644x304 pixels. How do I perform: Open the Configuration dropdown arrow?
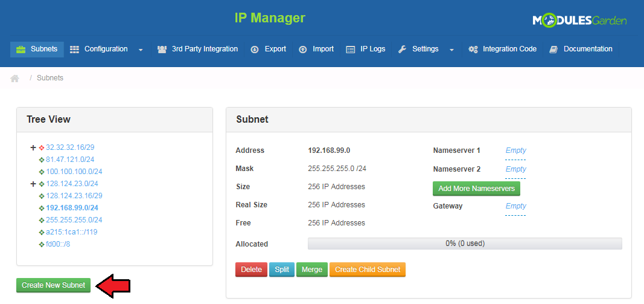pyautogui.click(x=141, y=50)
